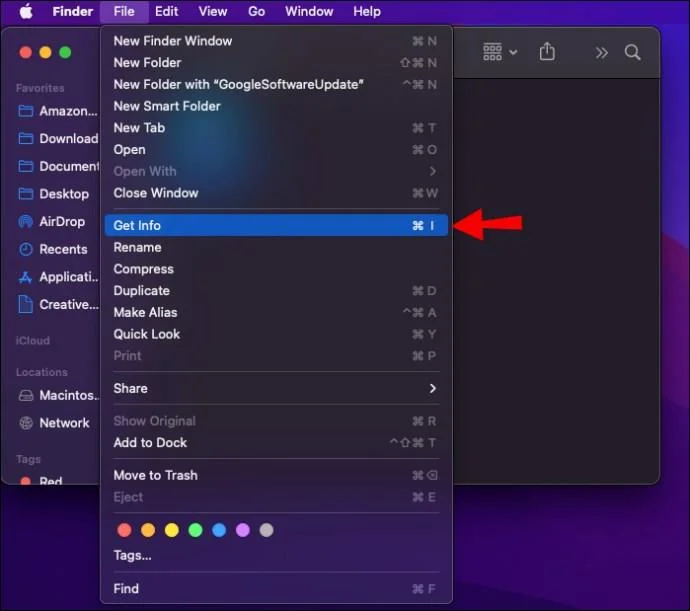The image size is (690, 611).
Task: Open the View menu
Action: [x=213, y=11]
